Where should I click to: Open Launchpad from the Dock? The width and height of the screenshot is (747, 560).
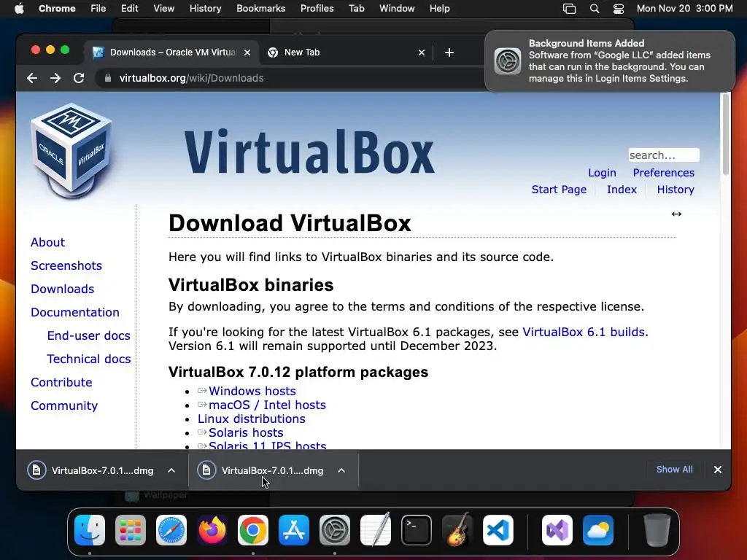(131, 530)
